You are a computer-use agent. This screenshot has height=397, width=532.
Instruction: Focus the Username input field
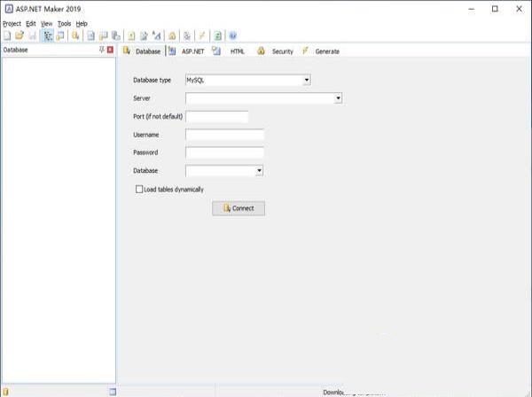pyautogui.click(x=224, y=135)
